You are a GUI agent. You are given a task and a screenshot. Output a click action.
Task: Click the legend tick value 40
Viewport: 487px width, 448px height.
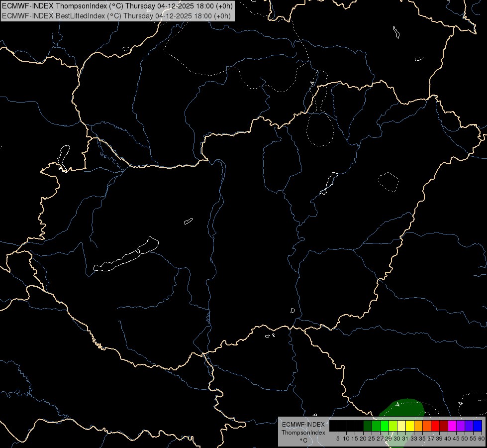[x=448, y=439]
